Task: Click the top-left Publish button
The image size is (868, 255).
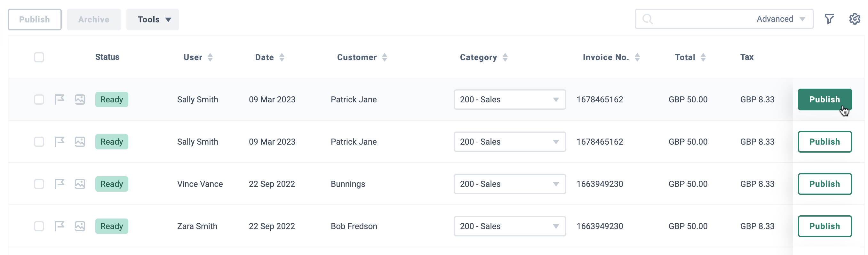Action: (35, 20)
